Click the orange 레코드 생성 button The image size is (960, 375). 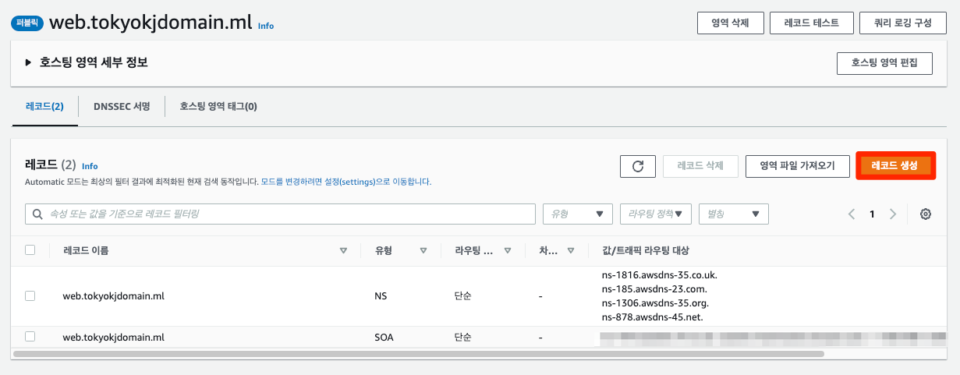point(896,165)
